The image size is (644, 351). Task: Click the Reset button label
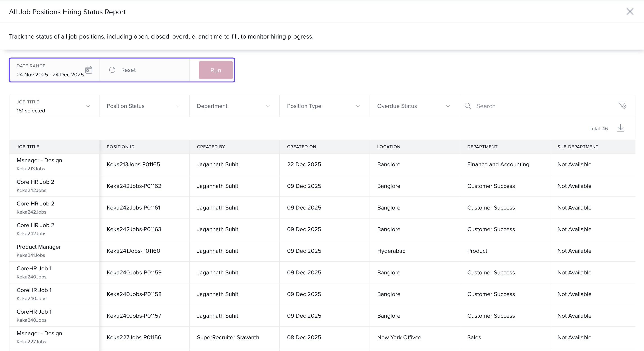click(128, 70)
